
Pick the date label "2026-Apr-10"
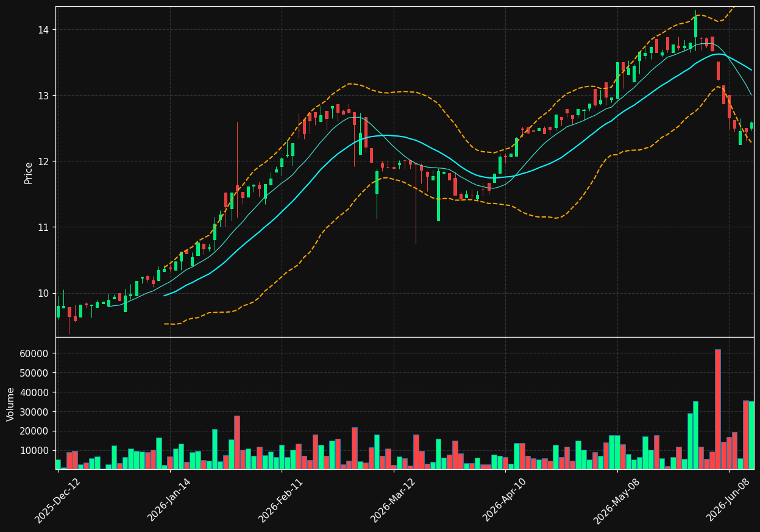[505, 500]
